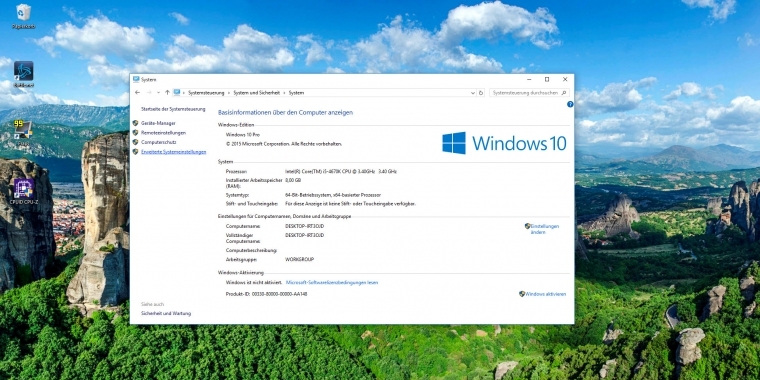Screen dimensions: 760x380
Task: Expand the chevron after 'System und Sicherheit' breadcrumb
Action: click(284, 93)
